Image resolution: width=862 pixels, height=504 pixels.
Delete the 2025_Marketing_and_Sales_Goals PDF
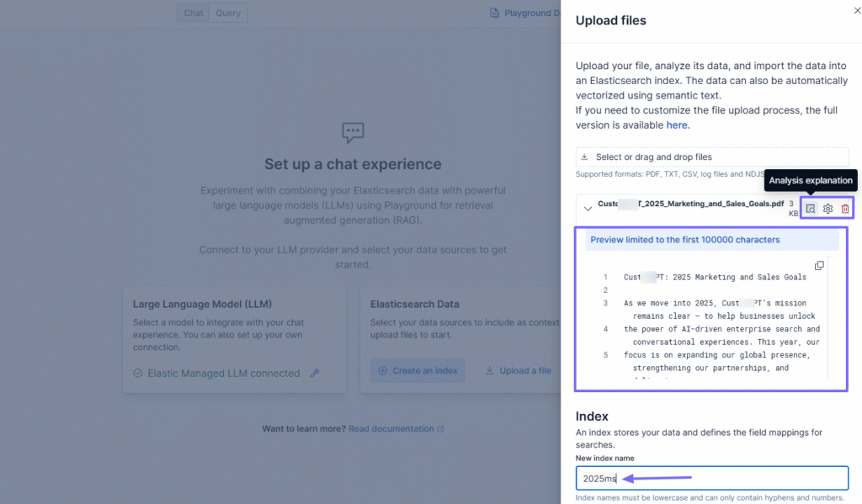pos(845,208)
